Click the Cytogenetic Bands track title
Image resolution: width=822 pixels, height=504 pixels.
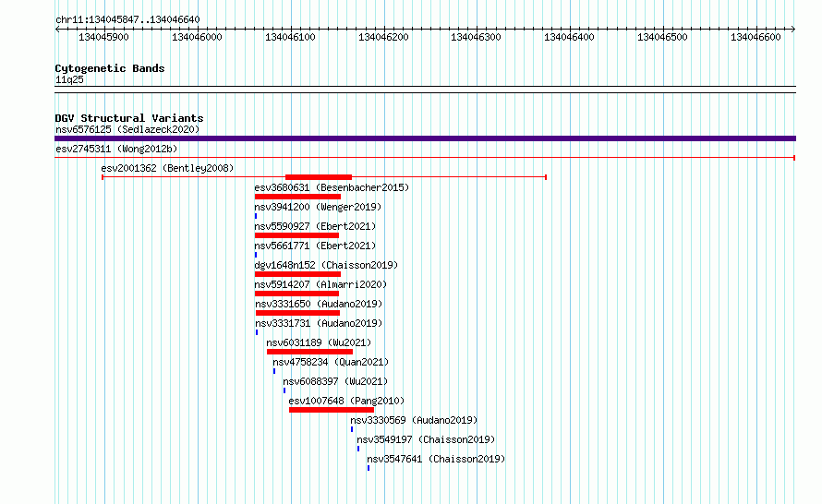(x=110, y=68)
